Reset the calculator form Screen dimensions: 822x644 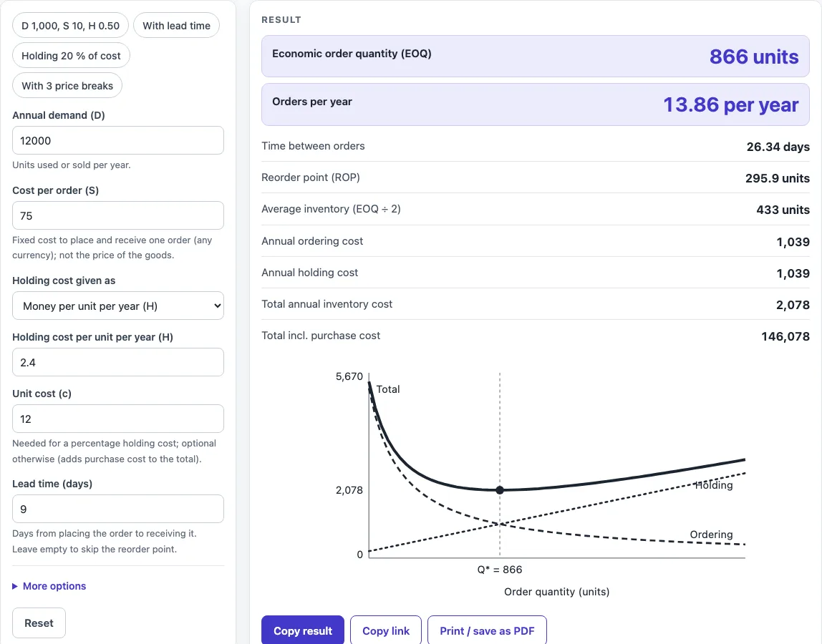39,623
